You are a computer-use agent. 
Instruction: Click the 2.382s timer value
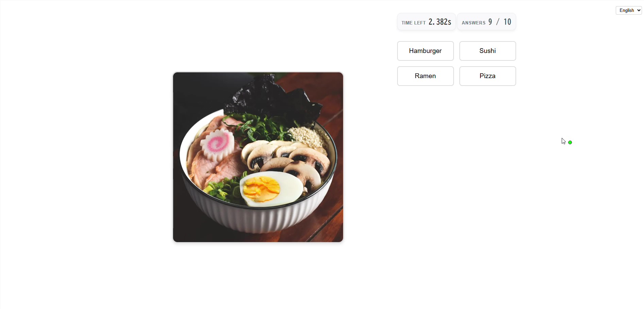point(440,22)
